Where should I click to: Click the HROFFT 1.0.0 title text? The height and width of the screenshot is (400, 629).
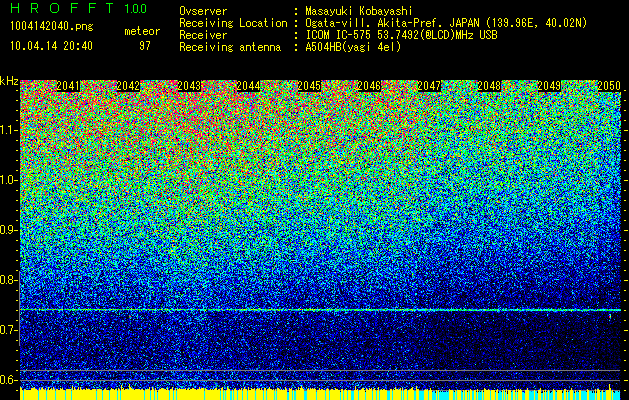(79, 8)
